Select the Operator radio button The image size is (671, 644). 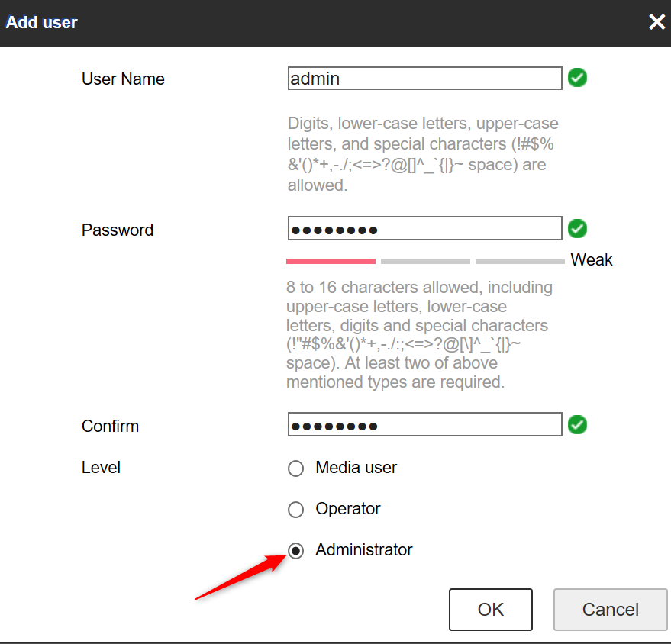(295, 509)
